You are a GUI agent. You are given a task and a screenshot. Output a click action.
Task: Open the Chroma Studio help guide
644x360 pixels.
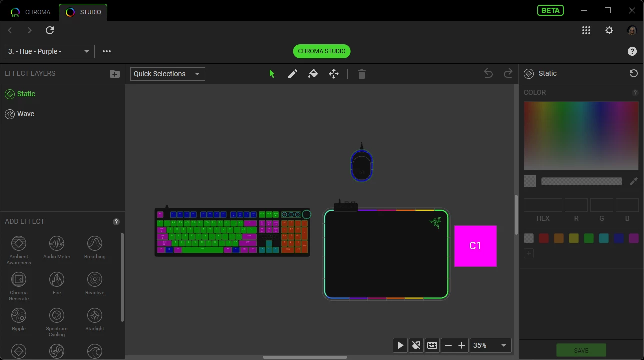point(632,51)
